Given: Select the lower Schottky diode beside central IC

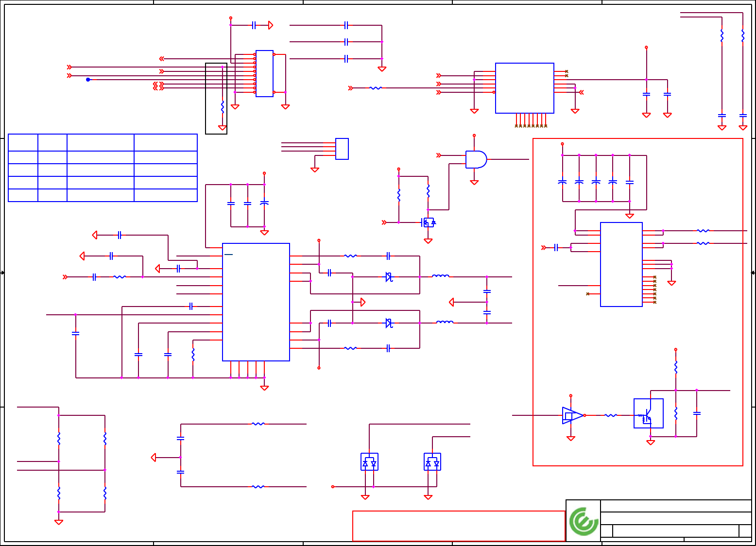Looking at the screenshot, I should tap(389, 323).
